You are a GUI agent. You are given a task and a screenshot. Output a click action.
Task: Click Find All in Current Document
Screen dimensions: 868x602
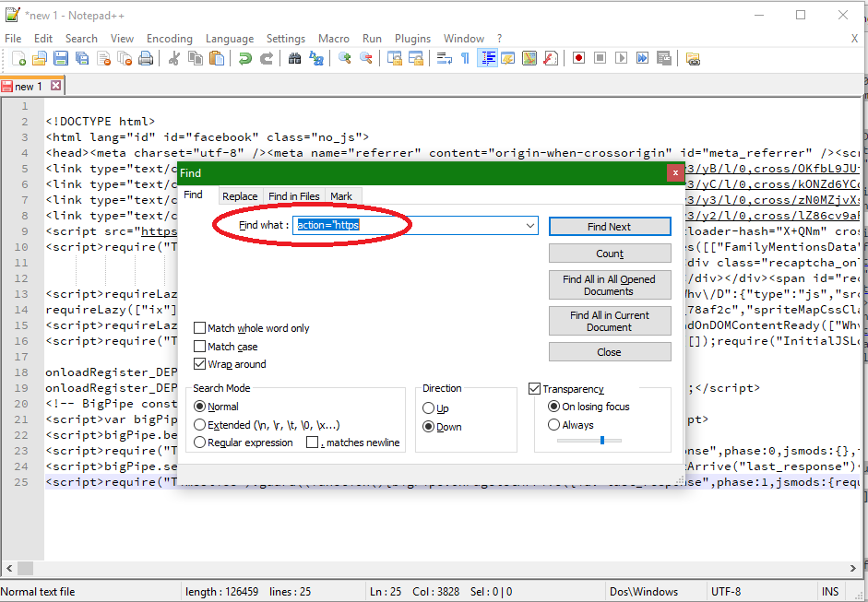[x=610, y=321]
